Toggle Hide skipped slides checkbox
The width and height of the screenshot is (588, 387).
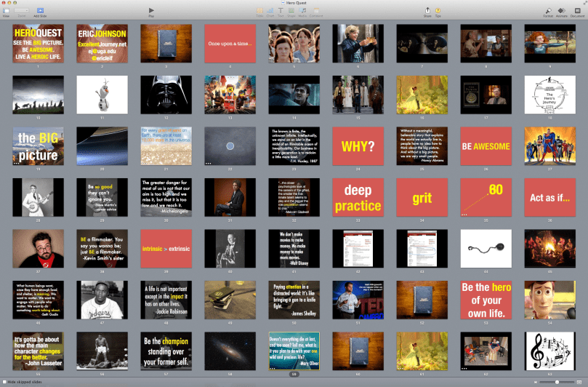[4, 382]
